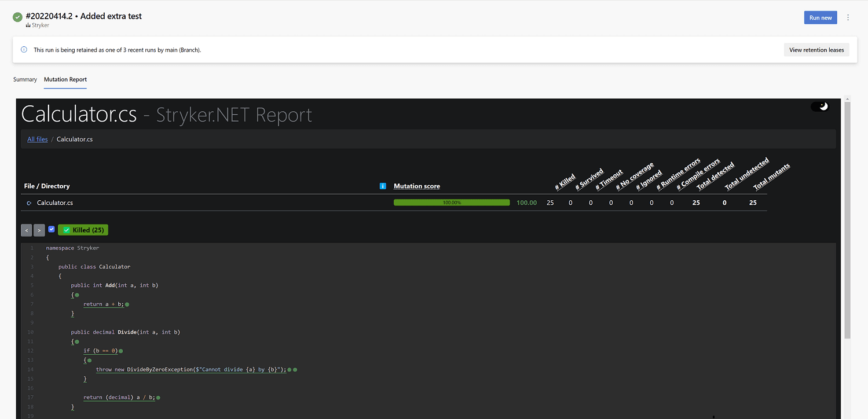Click the # Compile errors column header
Viewport: 868px width, 419px height.
(x=699, y=174)
